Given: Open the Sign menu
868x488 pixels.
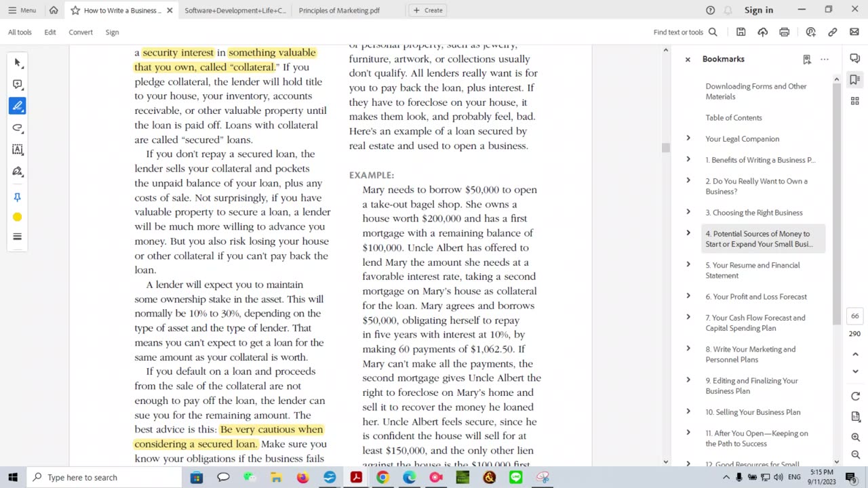Looking at the screenshot, I should [112, 32].
